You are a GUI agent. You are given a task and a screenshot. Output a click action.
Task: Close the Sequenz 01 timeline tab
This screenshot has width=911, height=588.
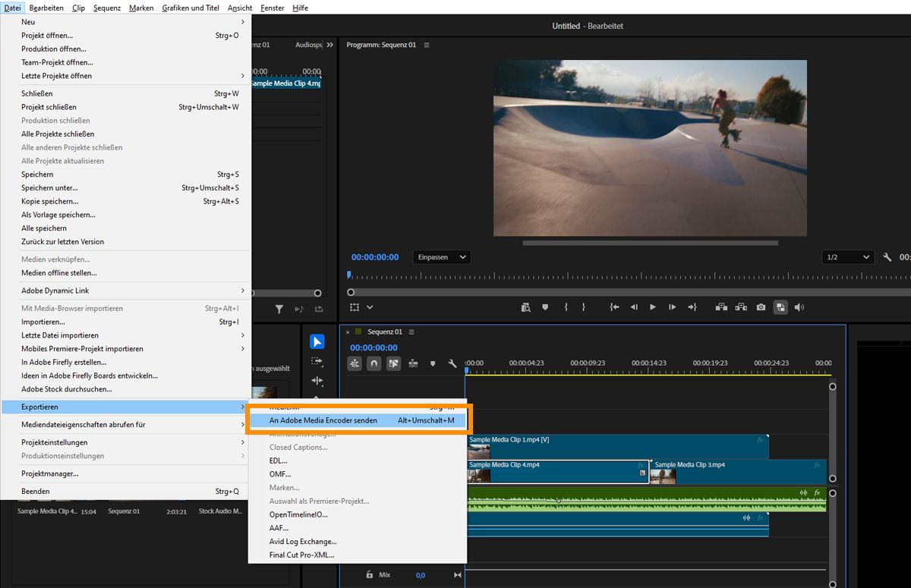(348, 332)
